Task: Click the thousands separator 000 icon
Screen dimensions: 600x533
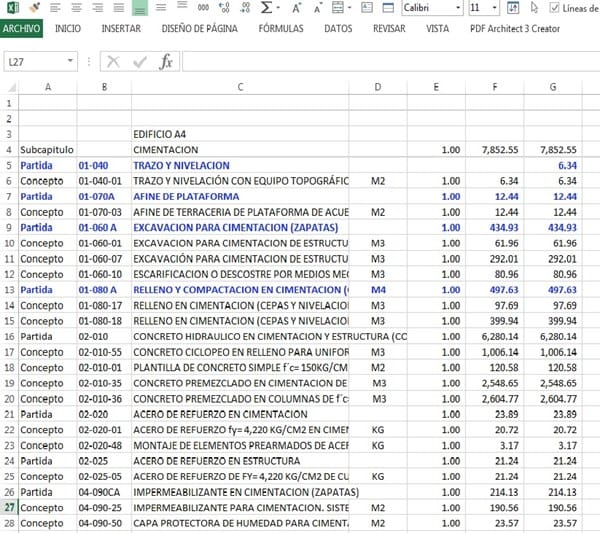Action: point(203,7)
